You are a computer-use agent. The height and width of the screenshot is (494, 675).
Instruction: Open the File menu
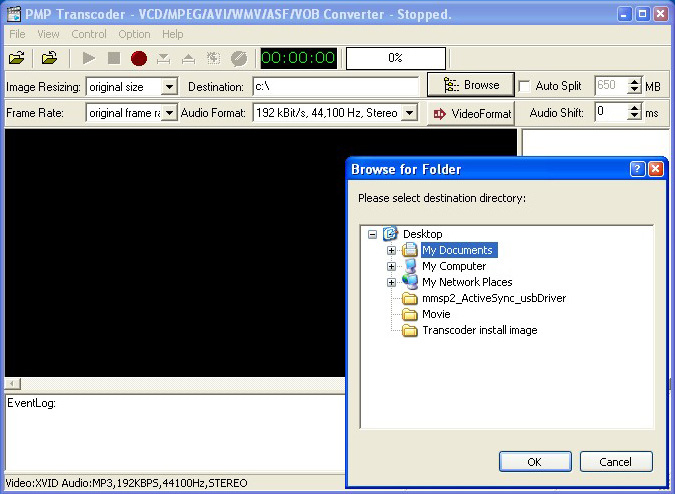coord(17,34)
